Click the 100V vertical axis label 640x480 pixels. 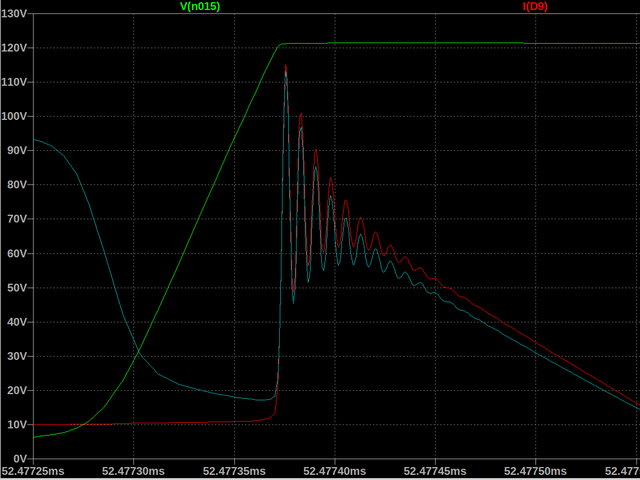pyautogui.click(x=15, y=116)
